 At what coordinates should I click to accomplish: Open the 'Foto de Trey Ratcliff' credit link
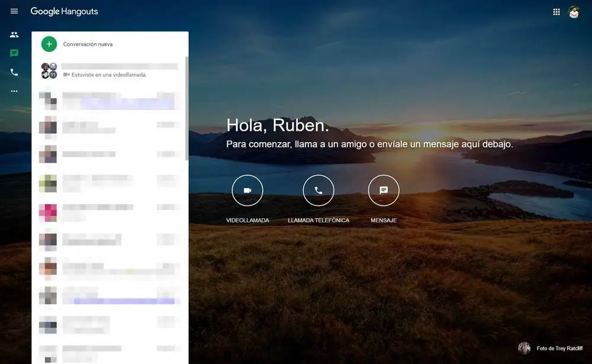[559, 348]
